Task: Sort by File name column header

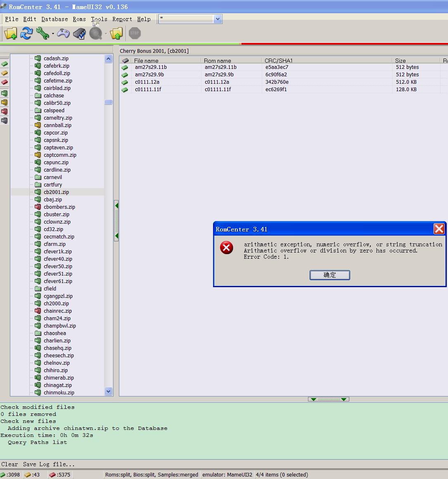Action: pyautogui.click(x=166, y=61)
